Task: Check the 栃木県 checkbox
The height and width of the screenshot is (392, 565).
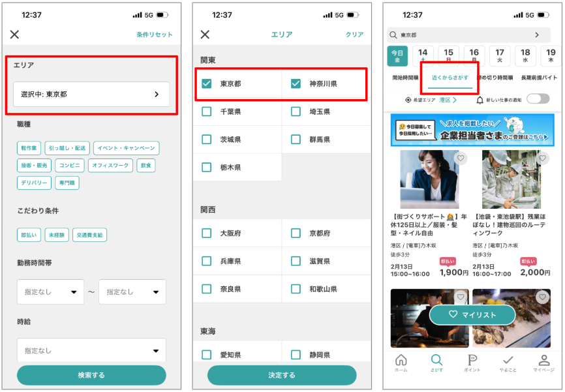Action: click(206, 167)
